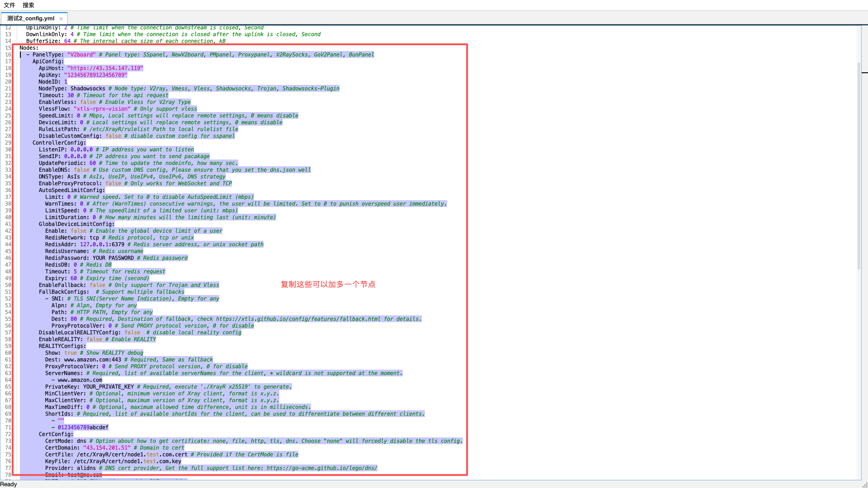Open the 搜索 menu
Viewport: 868px width, 488px height.
(28, 5)
